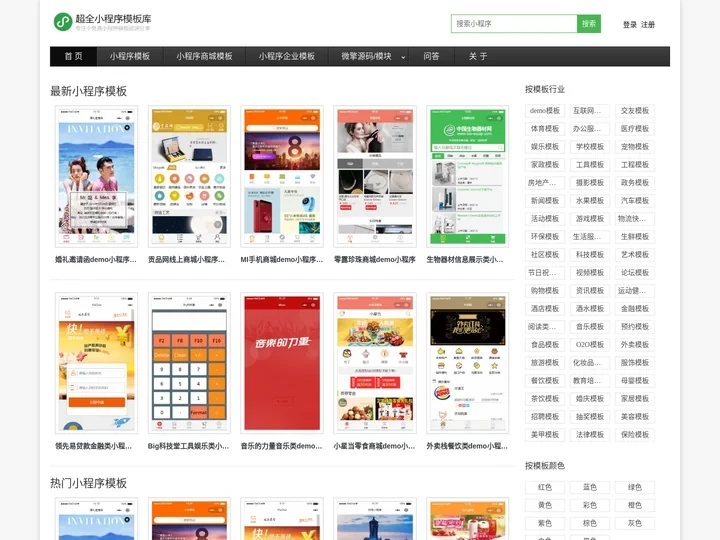Filter templates by 黄色 color
Image resolution: width=720 pixels, height=540 pixels.
coord(545,505)
